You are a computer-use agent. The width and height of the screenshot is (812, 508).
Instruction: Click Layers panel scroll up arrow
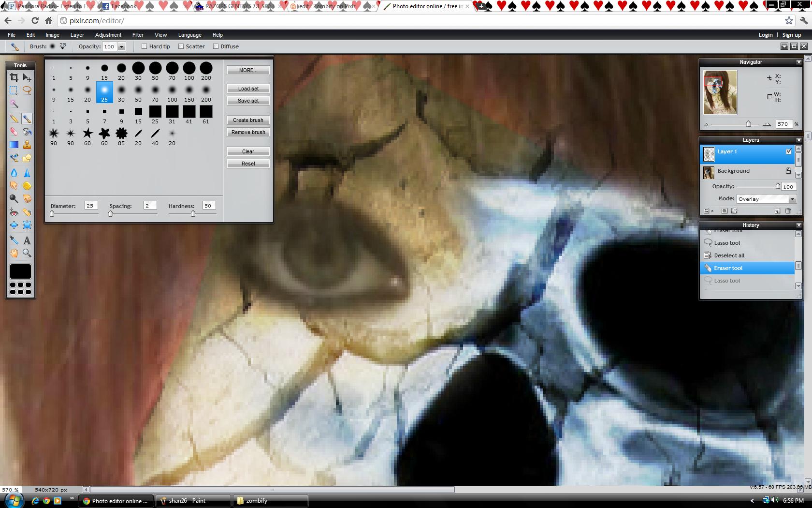(798, 149)
